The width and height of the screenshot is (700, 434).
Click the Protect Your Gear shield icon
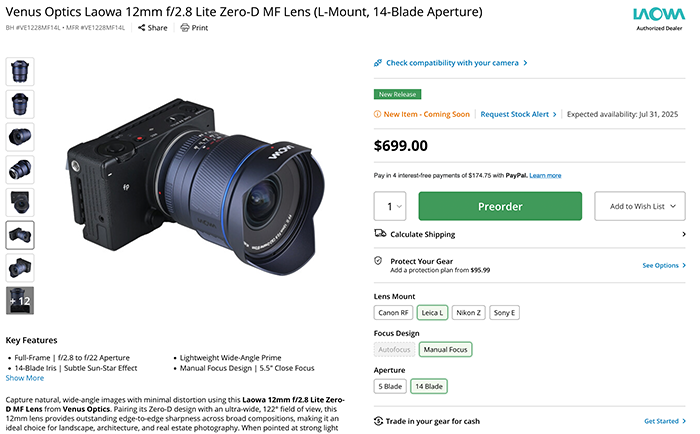click(x=379, y=261)
